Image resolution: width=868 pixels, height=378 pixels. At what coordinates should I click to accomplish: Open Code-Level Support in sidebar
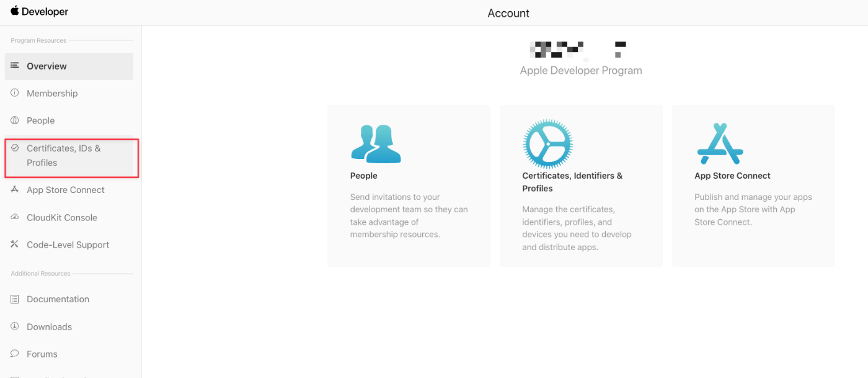point(69,245)
